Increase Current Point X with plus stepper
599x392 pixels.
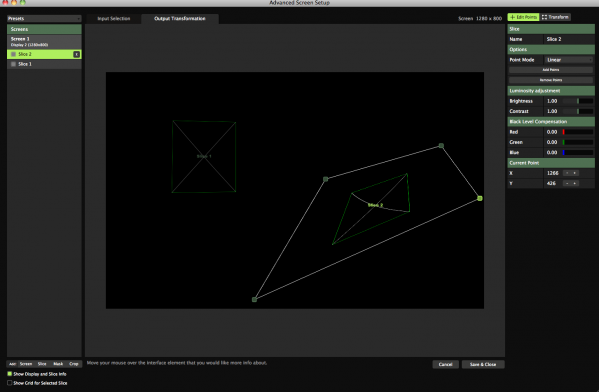[575, 173]
